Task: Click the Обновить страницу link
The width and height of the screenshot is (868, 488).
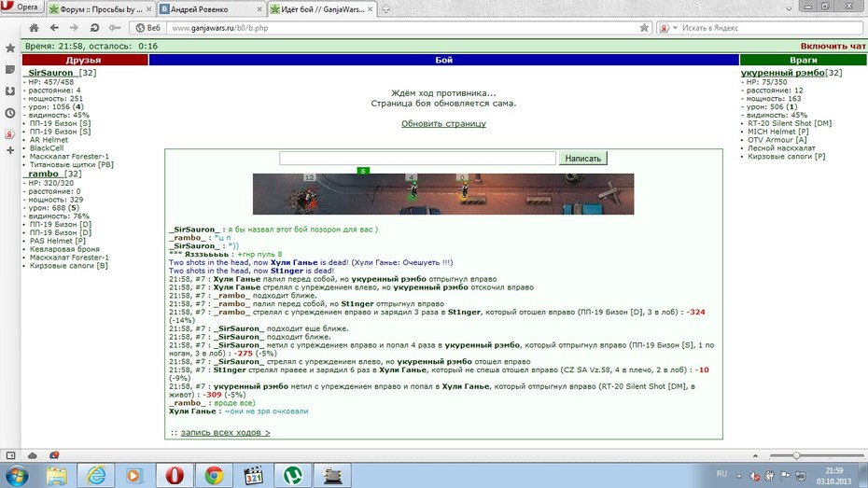Action: pos(443,123)
